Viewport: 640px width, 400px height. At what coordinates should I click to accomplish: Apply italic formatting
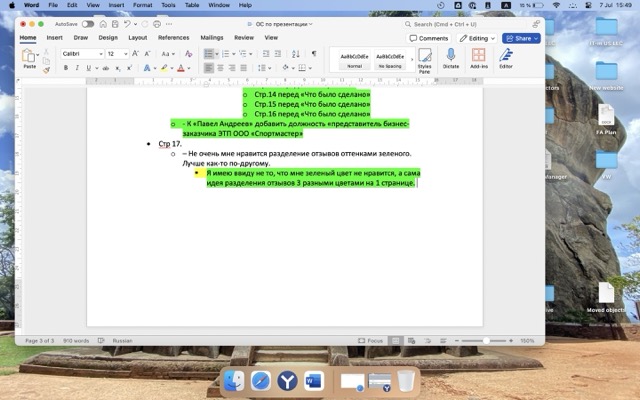tap(76, 68)
